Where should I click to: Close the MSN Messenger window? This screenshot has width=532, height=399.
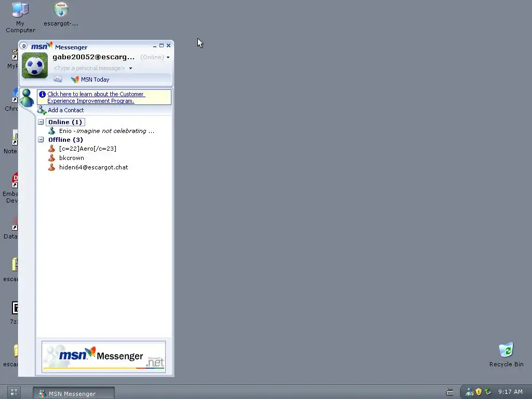(x=169, y=46)
